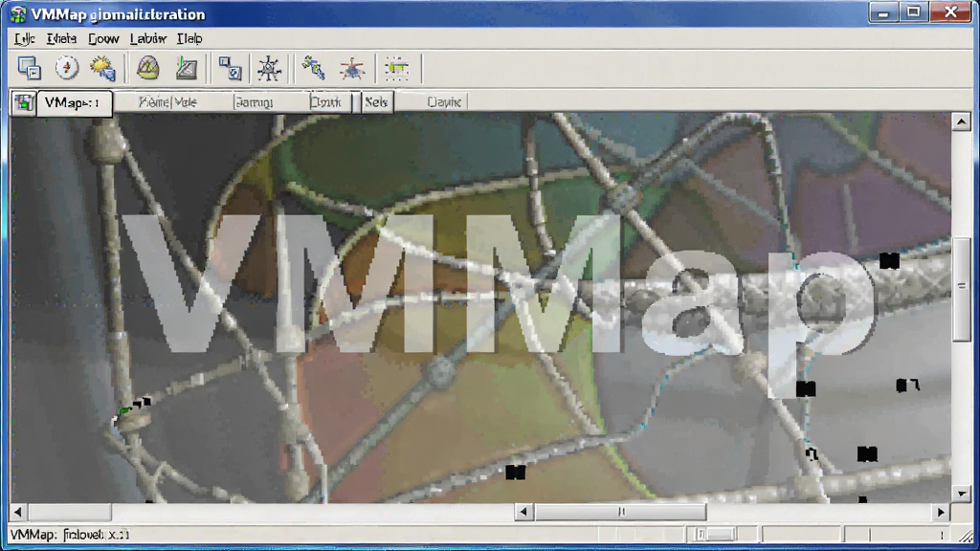Click the ship's wheel star-shaped icon

click(x=269, y=68)
